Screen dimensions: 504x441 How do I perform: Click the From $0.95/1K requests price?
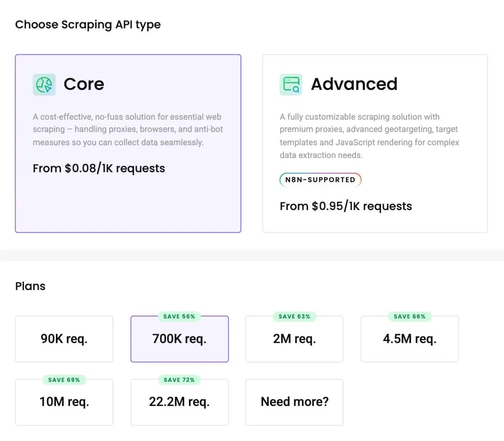click(346, 206)
